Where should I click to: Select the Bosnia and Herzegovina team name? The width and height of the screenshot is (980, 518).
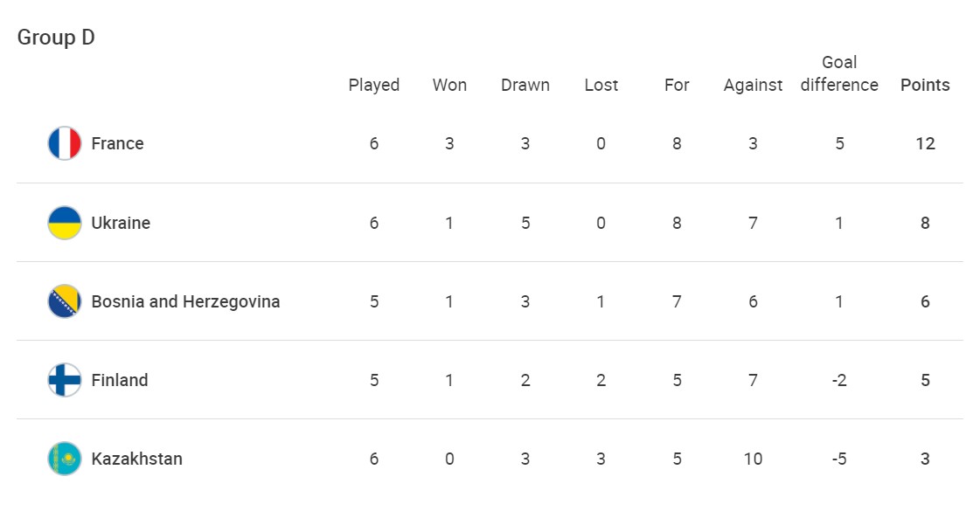[x=185, y=301]
